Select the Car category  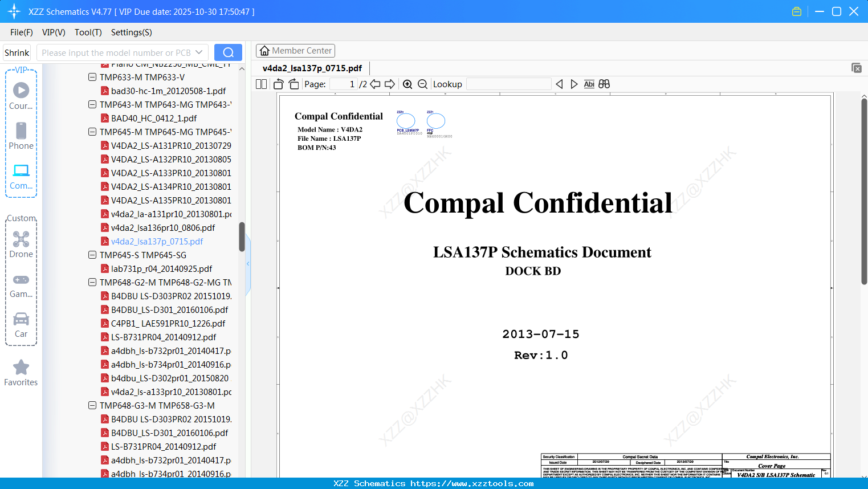tap(21, 324)
